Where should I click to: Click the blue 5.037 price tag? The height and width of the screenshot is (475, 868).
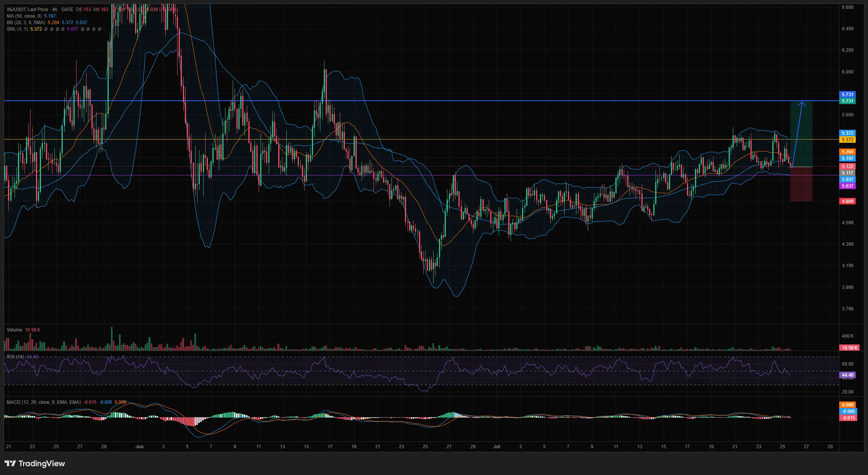coord(848,180)
